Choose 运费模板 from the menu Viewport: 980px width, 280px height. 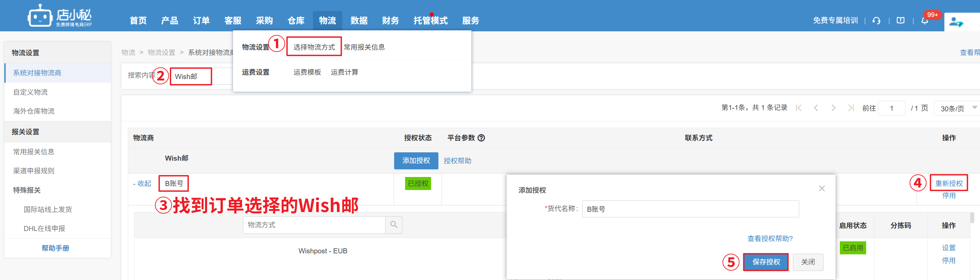click(x=307, y=72)
